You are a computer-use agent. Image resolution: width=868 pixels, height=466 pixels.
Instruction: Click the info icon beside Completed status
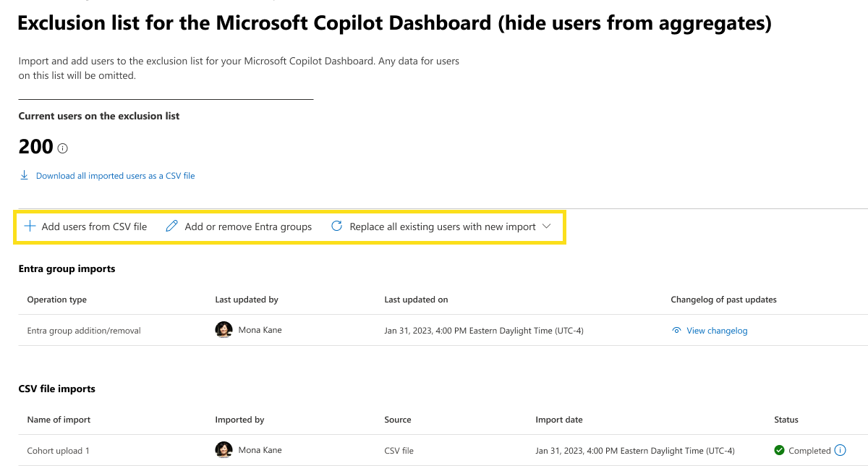pos(840,450)
